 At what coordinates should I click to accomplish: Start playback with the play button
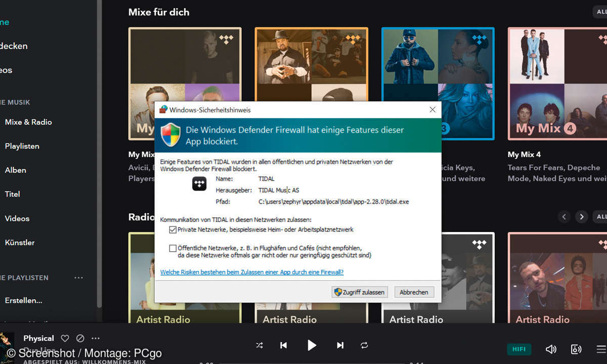tap(312, 345)
